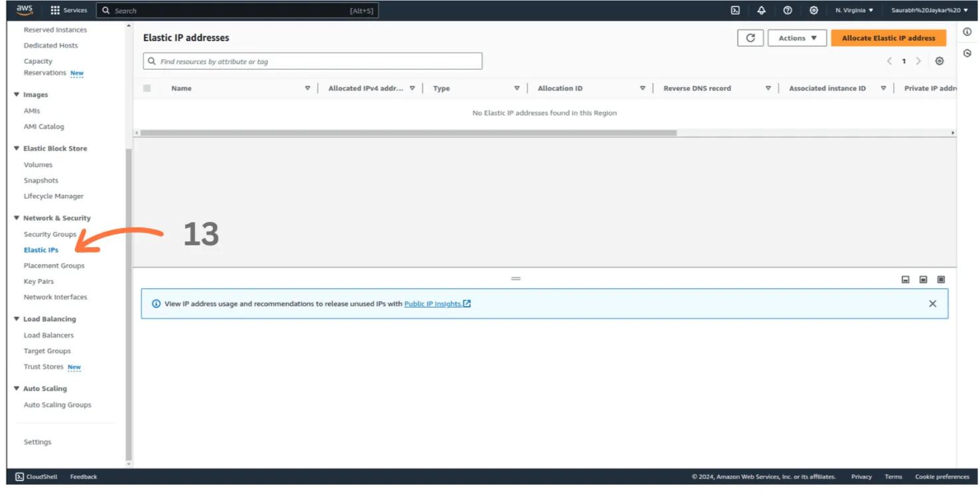Refresh the Elastic IP addresses list
The image size is (980, 494).
pyautogui.click(x=750, y=38)
